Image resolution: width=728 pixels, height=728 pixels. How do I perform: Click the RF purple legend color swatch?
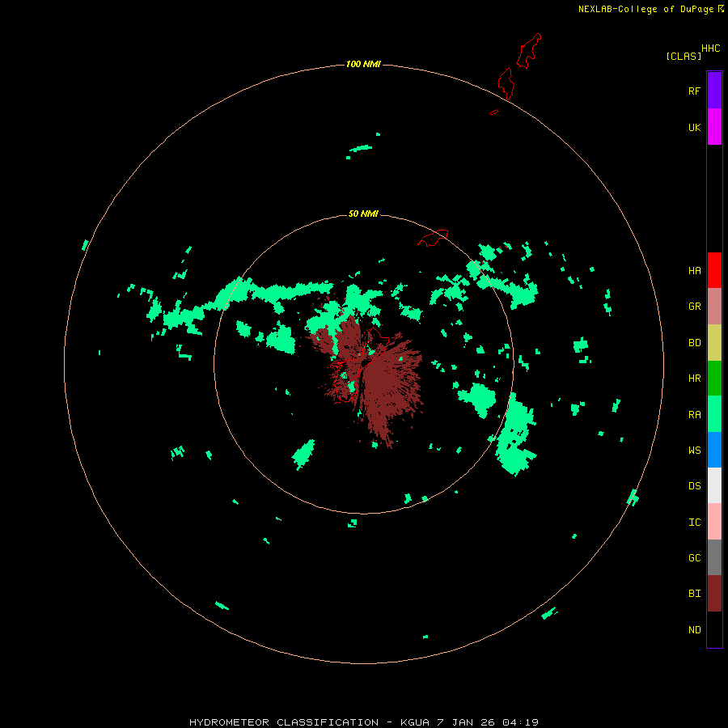[x=714, y=91]
